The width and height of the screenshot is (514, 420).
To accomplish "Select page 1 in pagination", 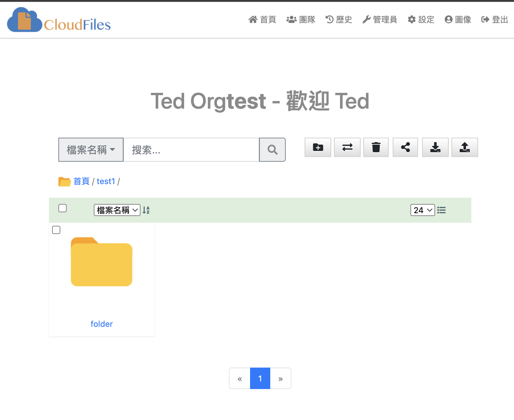I will 260,378.
